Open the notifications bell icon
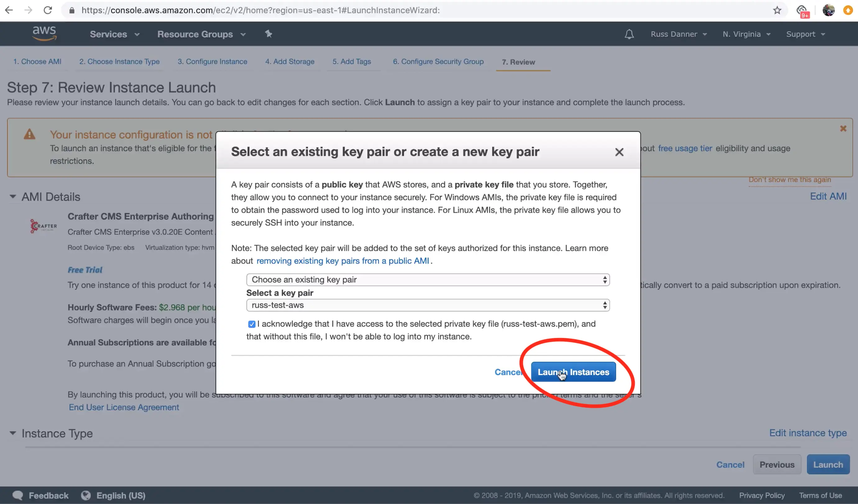Screen dimensions: 858x504 pyautogui.click(x=629, y=34)
